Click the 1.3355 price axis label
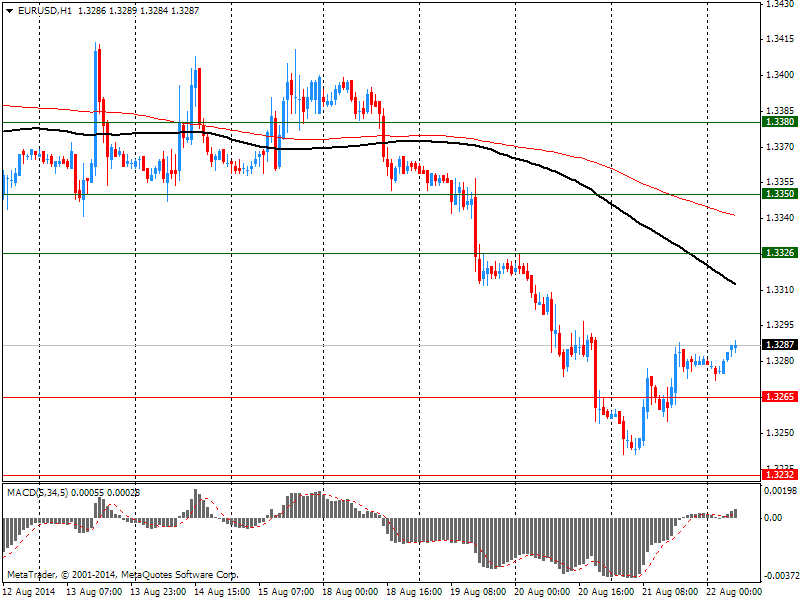 click(780, 182)
